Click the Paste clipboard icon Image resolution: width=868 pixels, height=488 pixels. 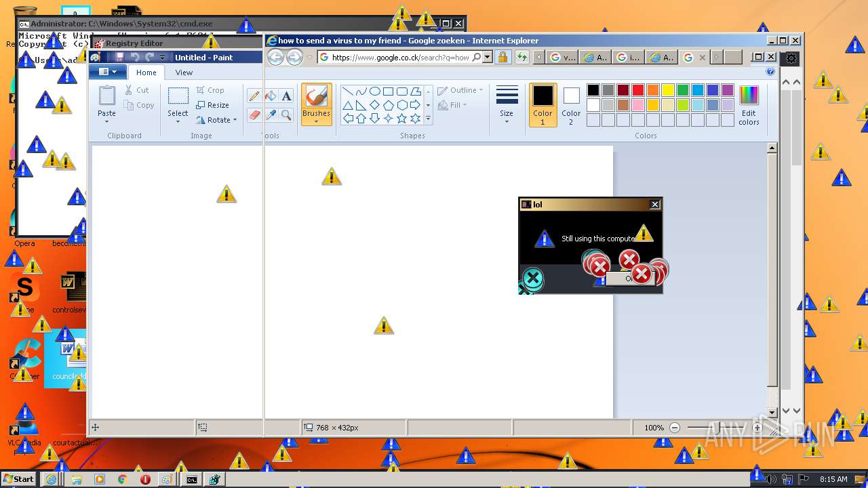[x=106, y=96]
